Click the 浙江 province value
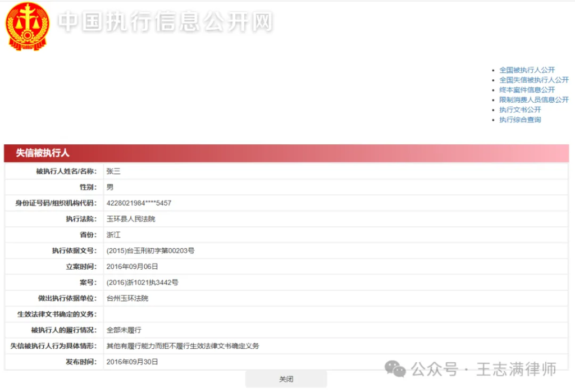575x392 pixels. tap(112, 234)
